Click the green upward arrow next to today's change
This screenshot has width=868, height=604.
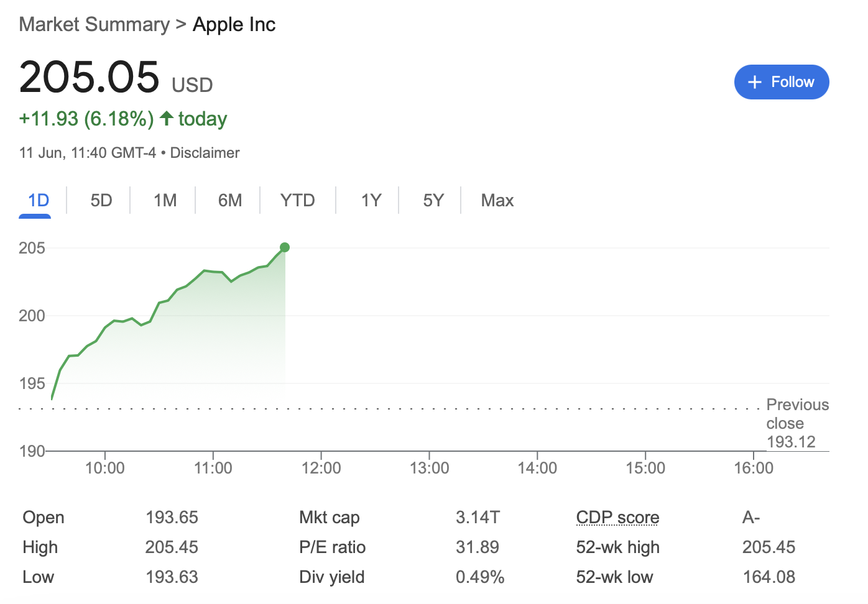166,118
